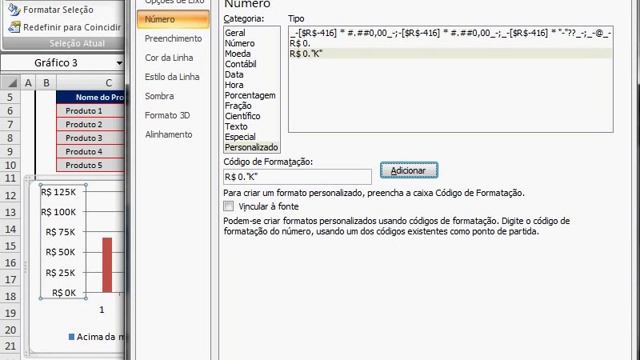Click the Código de Formatação input field
The width and height of the screenshot is (640, 360).
297,177
